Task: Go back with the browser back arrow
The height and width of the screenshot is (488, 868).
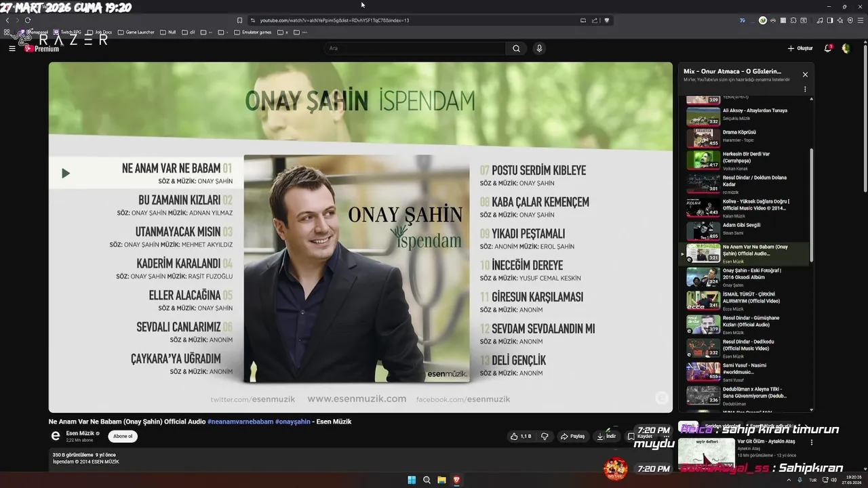Action: point(7,20)
